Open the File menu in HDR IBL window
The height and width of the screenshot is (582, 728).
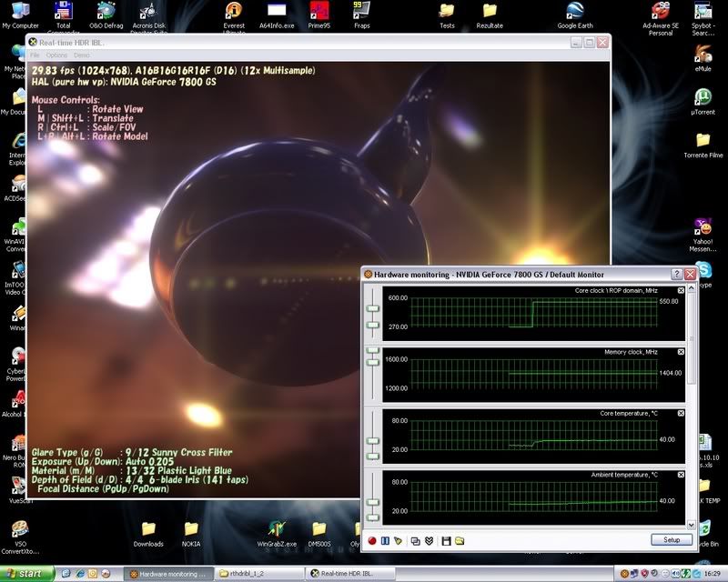(x=35, y=55)
